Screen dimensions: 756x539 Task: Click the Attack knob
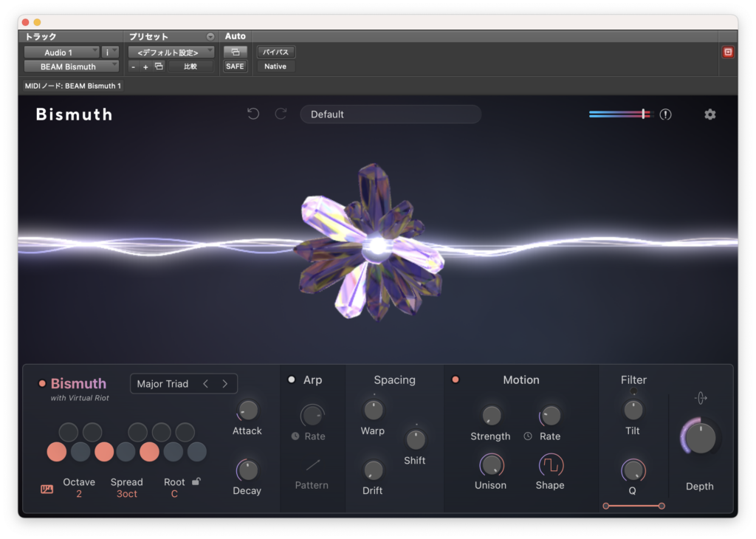coord(248,411)
